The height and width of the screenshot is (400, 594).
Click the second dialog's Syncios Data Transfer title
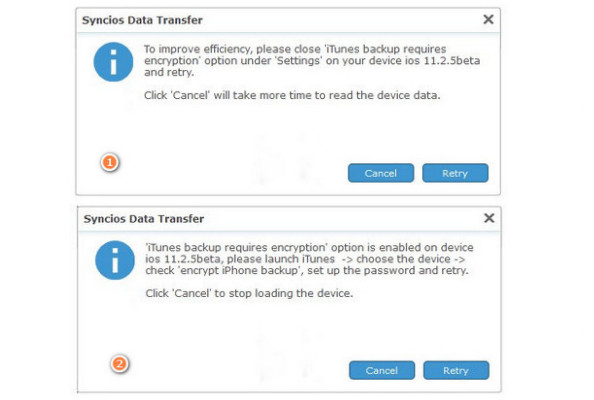(144, 219)
